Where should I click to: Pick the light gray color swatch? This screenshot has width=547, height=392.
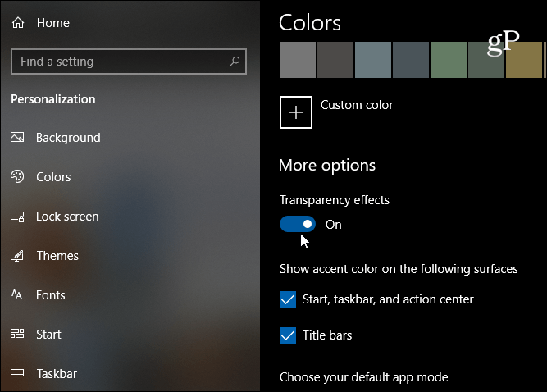coord(298,60)
